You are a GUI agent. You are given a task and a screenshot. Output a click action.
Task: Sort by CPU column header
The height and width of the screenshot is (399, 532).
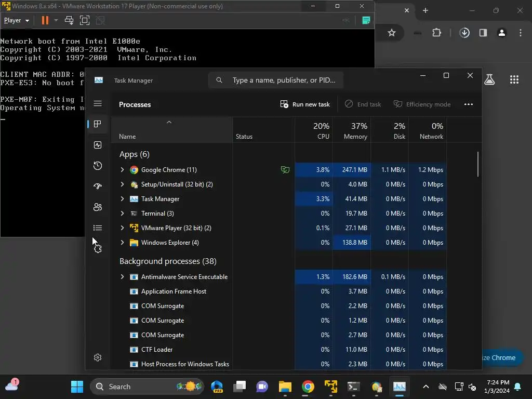click(x=314, y=130)
